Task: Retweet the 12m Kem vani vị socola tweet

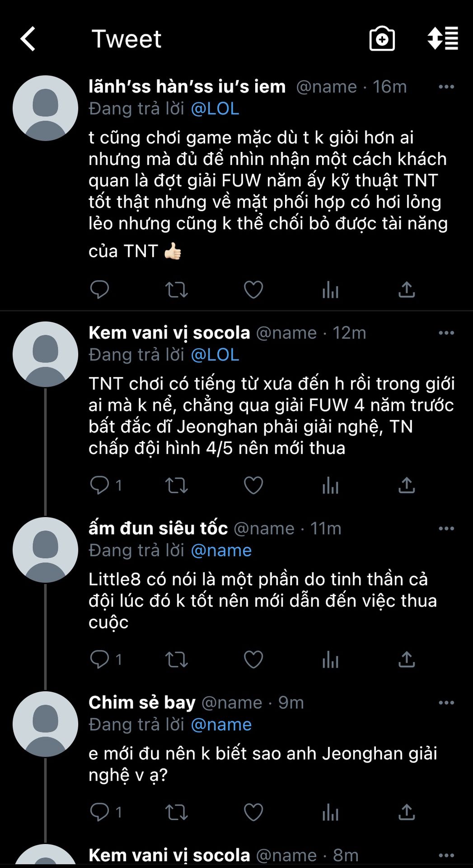Action: (x=176, y=486)
